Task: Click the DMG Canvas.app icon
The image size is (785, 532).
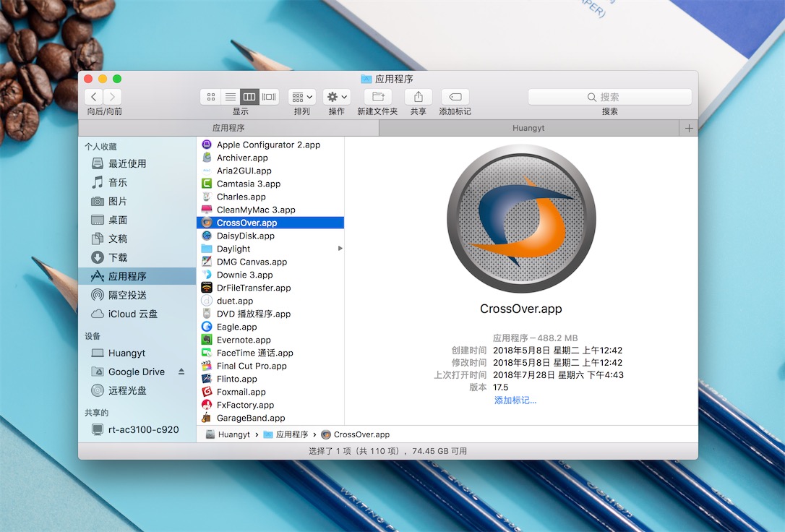Action: coord(207,262)
